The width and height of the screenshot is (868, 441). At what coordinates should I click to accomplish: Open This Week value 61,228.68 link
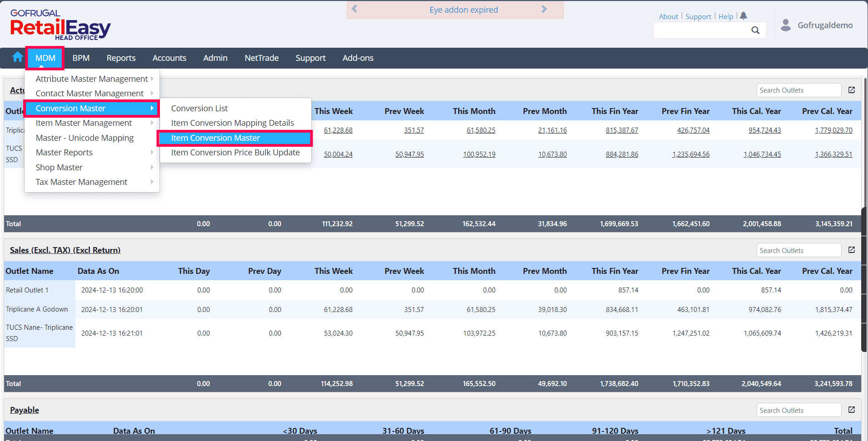338,130
